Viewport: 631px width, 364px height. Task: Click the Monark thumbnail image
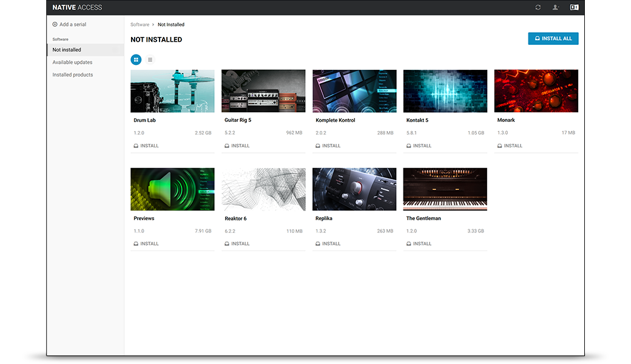point(536,91)
